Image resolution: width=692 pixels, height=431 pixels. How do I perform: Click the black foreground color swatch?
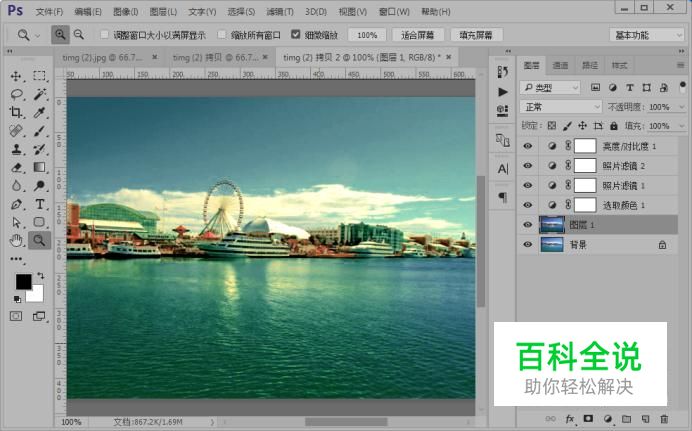pyautogui.click(x=23, y=282)
